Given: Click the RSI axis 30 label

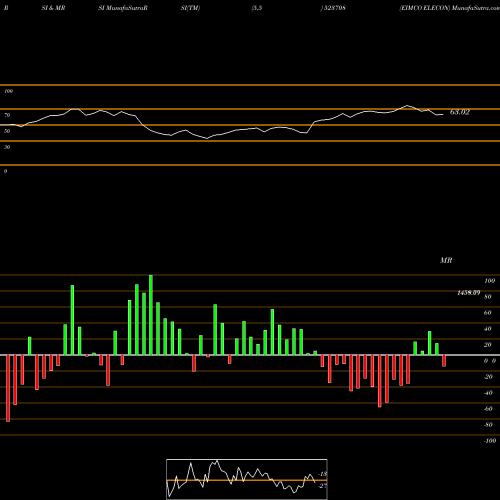Looking at the screenshot, I should [7, 147].
